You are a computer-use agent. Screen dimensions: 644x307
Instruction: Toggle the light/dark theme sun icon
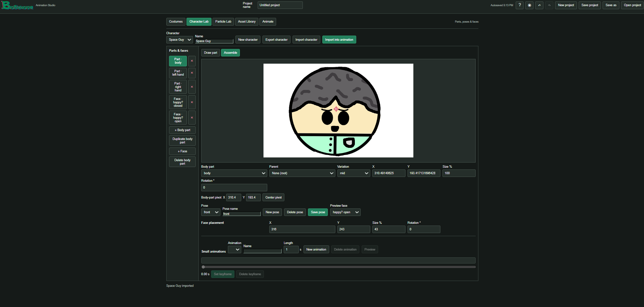coord(529,5)
